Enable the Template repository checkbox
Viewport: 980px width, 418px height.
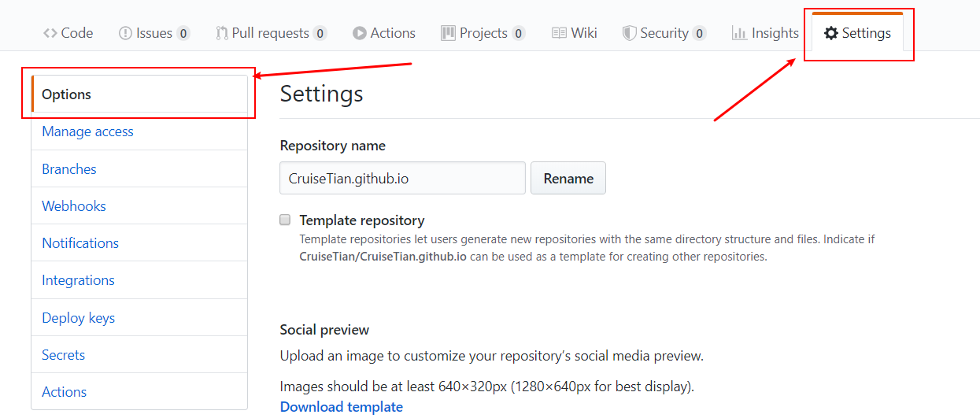(x=285, y=220)
